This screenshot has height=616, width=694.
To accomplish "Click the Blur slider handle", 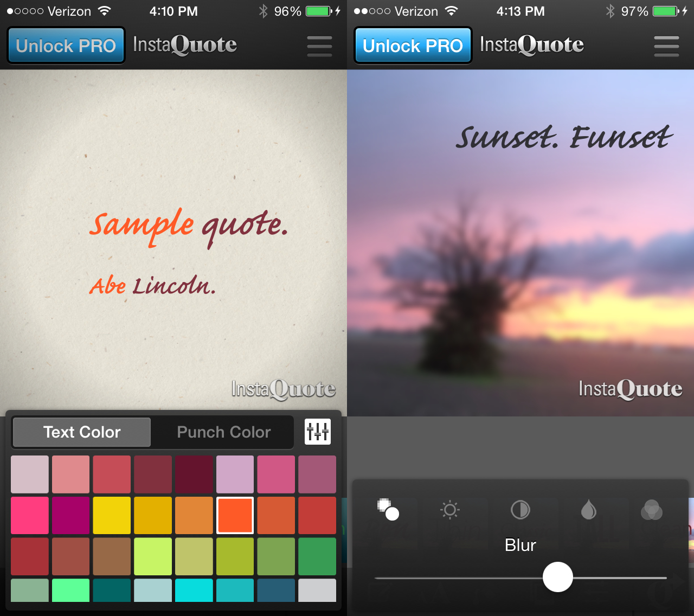I will coord(558,577).
